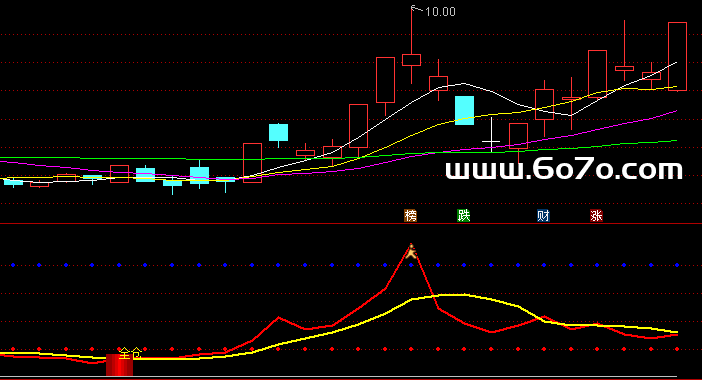Click the 10.00 high price label

440,12
